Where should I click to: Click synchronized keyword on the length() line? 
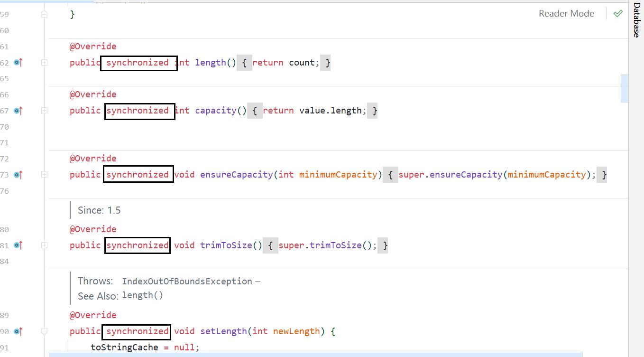138,63
